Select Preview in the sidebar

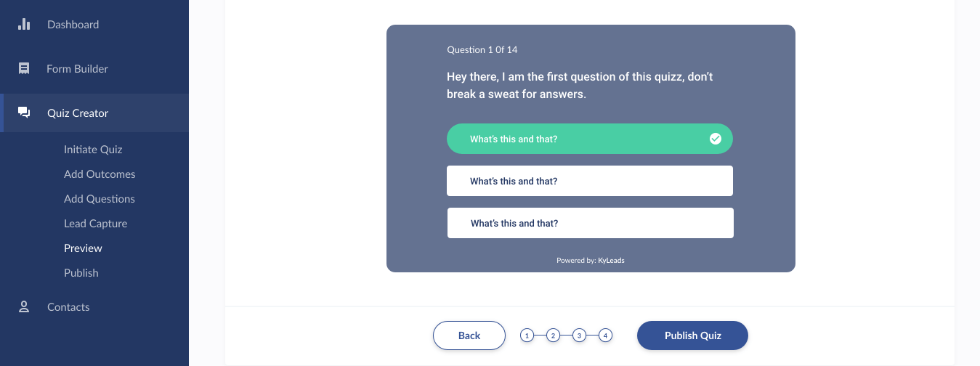pos(83,248)
